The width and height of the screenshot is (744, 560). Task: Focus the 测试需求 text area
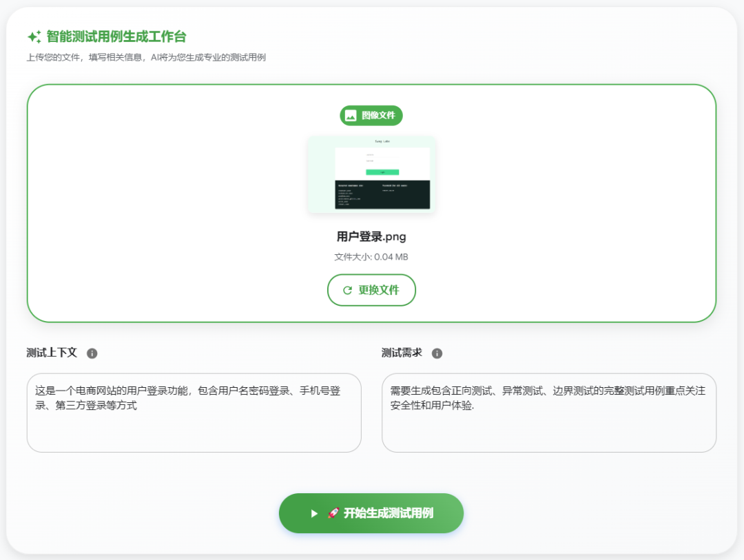(x=549, y=413)
